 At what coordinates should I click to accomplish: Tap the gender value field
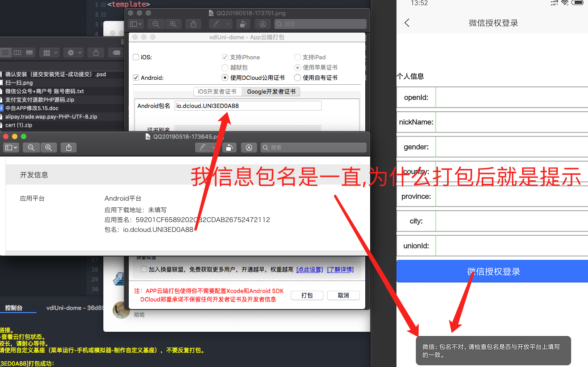point(512,147)
